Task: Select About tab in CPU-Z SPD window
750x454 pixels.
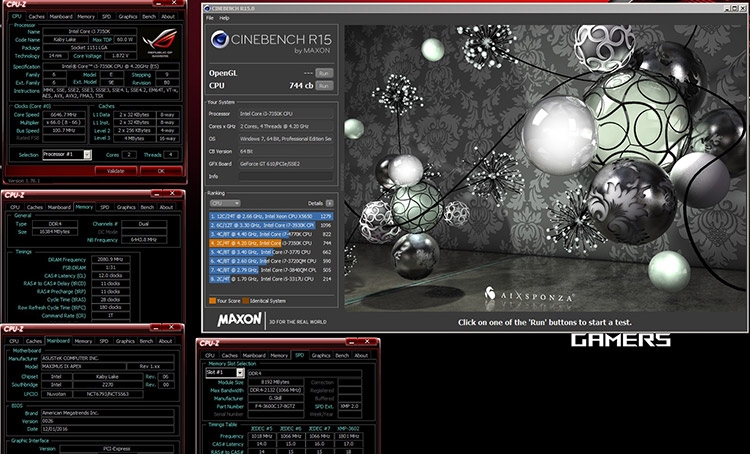Action: click(362, 355)
